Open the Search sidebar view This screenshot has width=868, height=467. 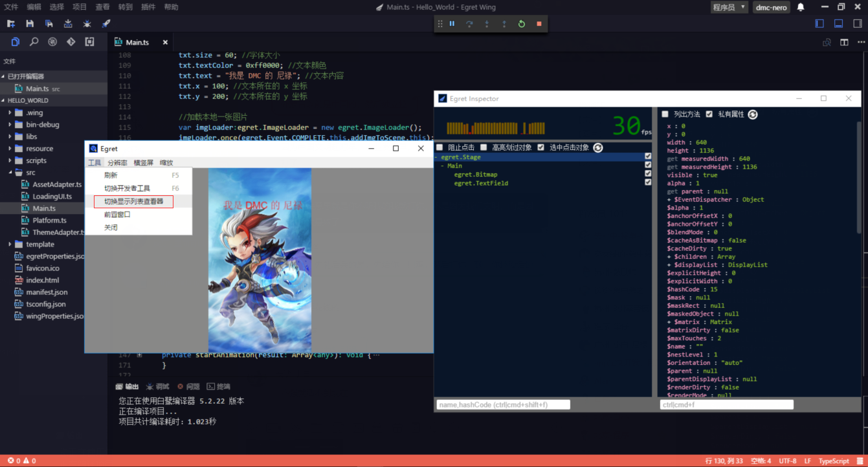[34, 42]
